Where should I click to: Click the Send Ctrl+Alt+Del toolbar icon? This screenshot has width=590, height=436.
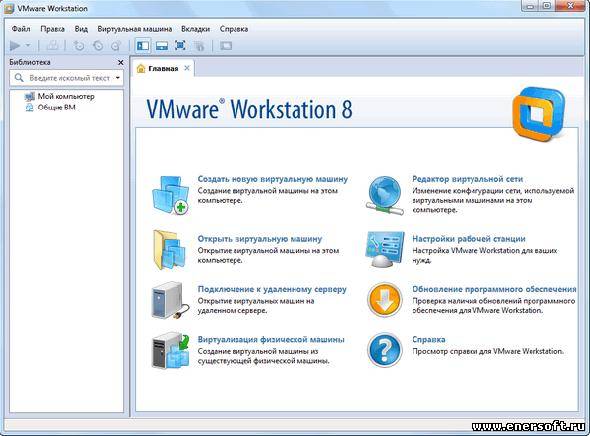click(x=53, y=46)
